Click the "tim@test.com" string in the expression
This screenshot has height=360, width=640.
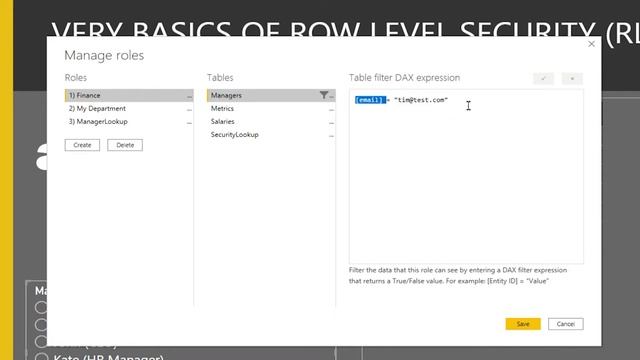[421, 100]
